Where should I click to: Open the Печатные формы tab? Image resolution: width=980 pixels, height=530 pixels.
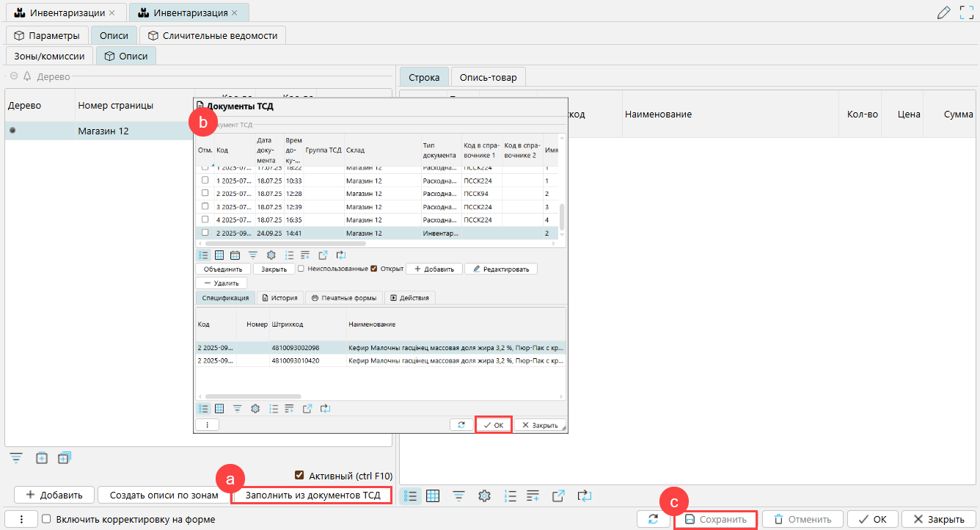343,298
